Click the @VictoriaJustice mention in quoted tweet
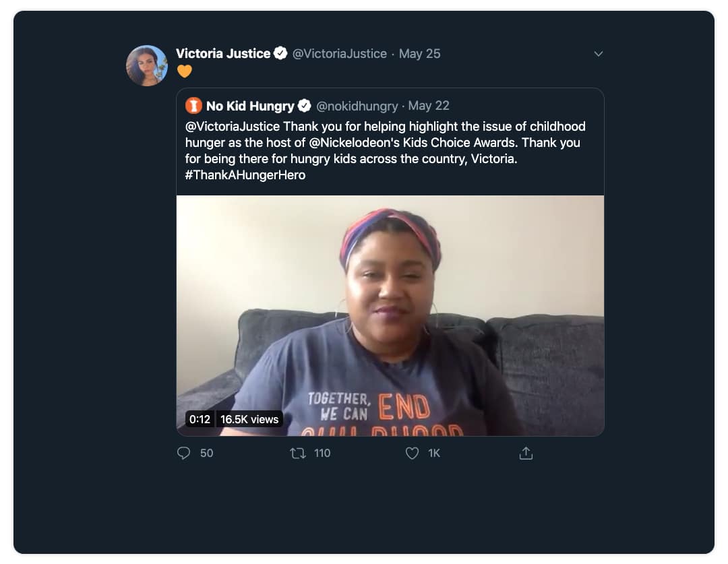 point(232,126)
